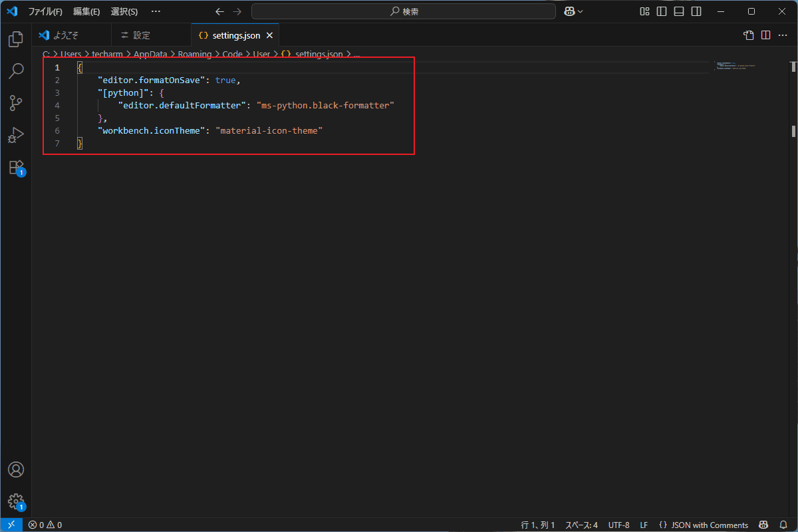Click the AppData breadcrumb
798x532 pixels.
pyautogui.click(x=150, y=54)
